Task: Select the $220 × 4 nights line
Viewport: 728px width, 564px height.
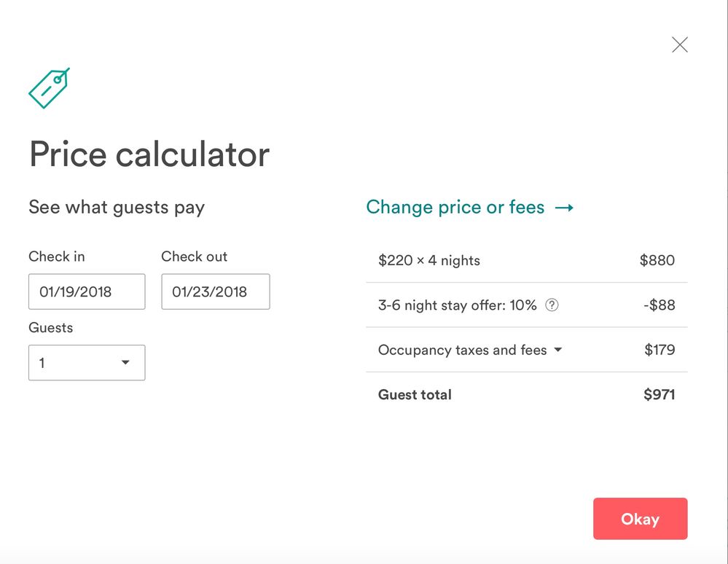Action: (x=428, y=260)
